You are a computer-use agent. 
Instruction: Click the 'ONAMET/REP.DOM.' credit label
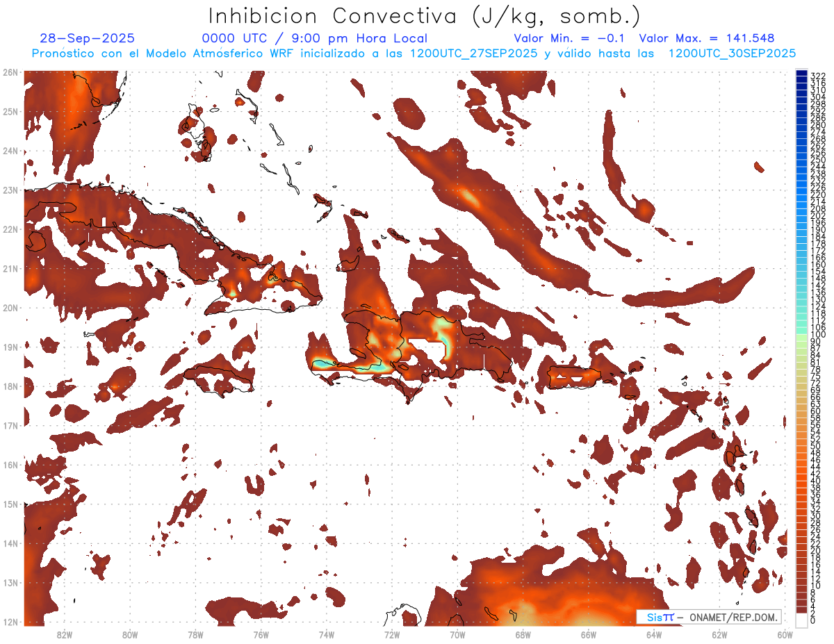coord(734,617)
